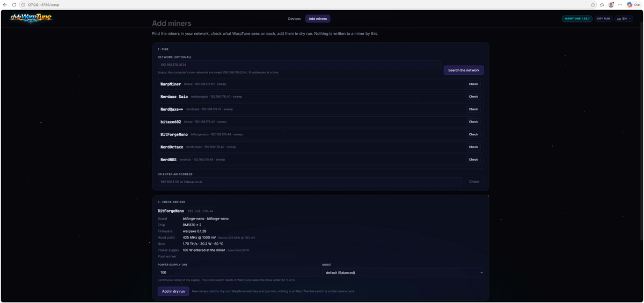Focus the Or enter an address field
This screenshot has height=303, width=644.
point(310,182)
